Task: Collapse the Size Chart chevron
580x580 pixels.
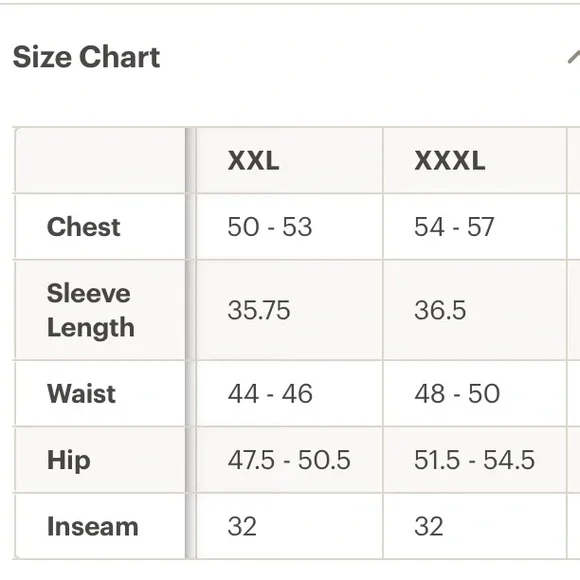Action: (574, 57)
